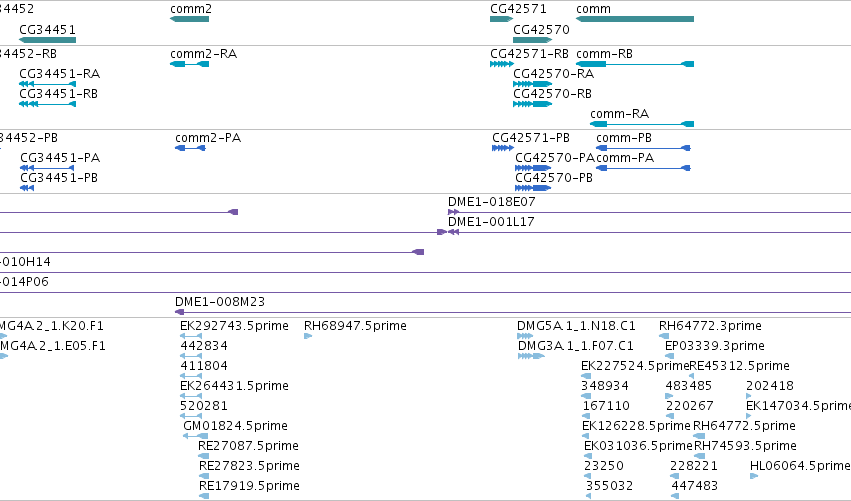Screen dimensions: 851x501
Task: Click the CG34451-PA protein feature
Action: click(x=47, y=168)
